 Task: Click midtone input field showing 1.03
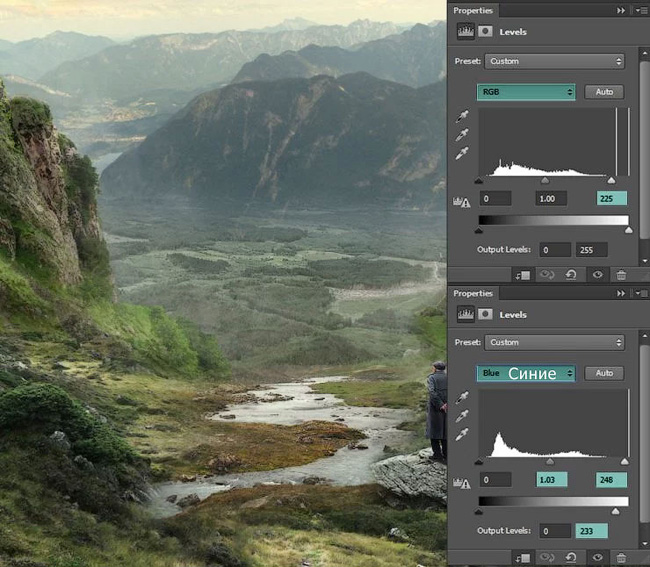[552, 480]
